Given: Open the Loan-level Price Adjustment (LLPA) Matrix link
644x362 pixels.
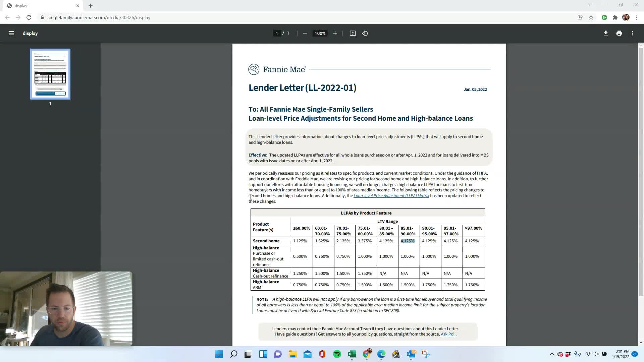Looking at the screenshot, I should (391, 196).
